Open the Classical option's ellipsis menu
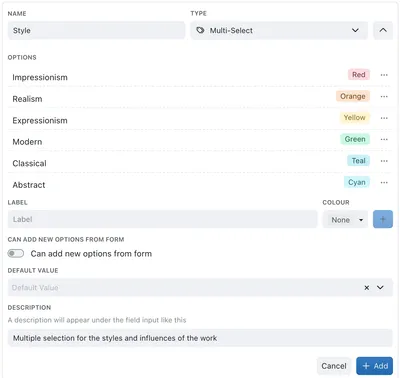Image resolution: width=400 pixels, height=378 pixels. (384, 161)
